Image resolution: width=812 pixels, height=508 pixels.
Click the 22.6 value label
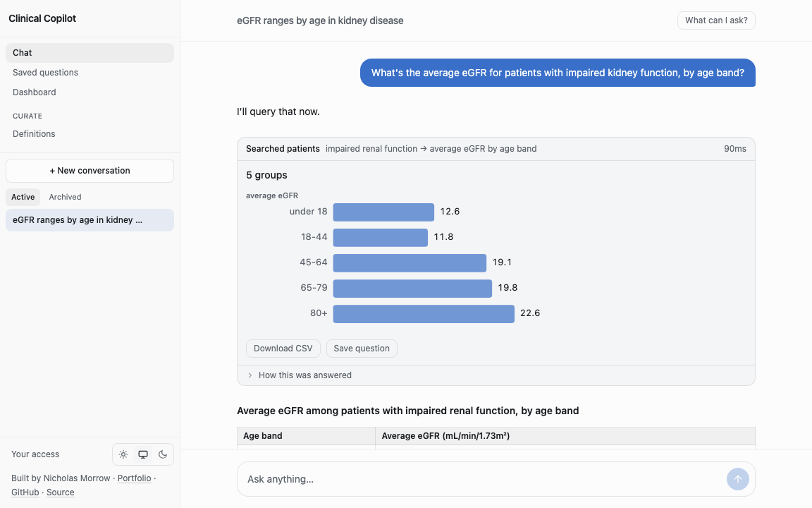(x=530, y=313)
